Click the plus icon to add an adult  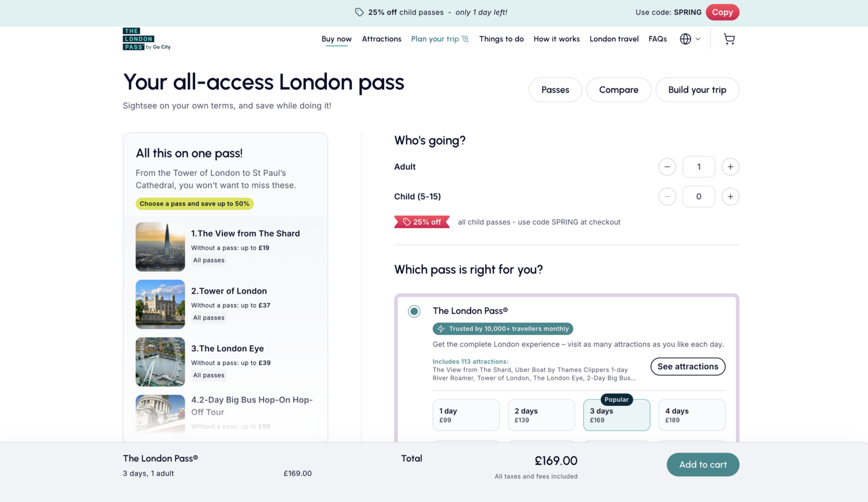(730, 166)
